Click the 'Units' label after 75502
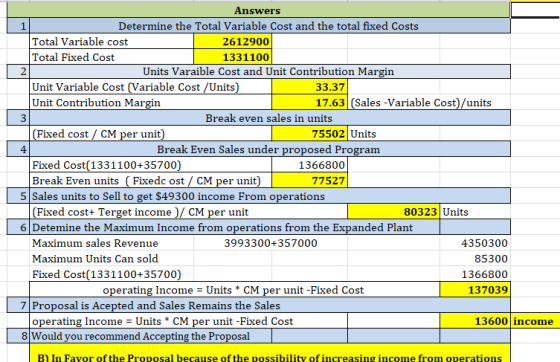This screenshot has width=560, height=362. [363, 134]
